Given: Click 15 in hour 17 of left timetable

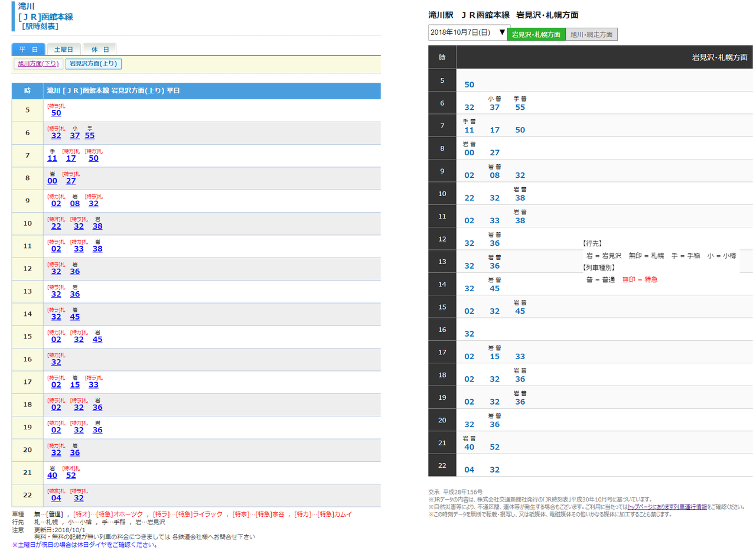Looking at the screenshot, I should (x=75, y=385).
